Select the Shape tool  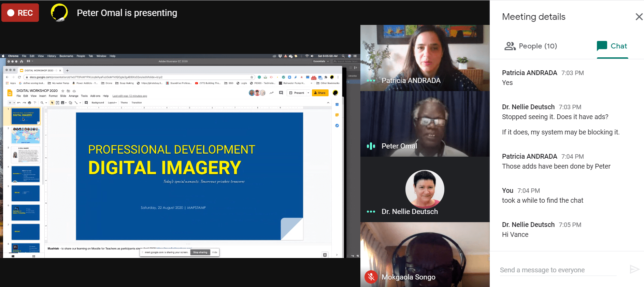coord(70,103)
